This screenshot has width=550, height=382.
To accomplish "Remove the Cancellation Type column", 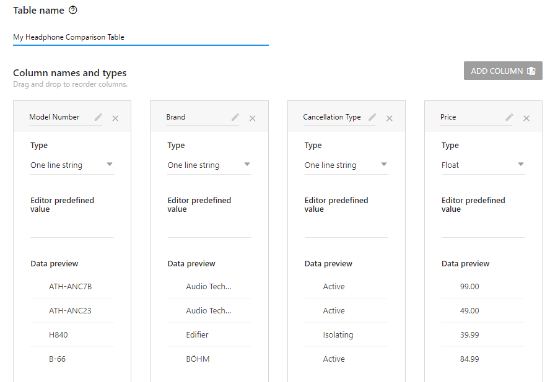I will [389, 119].
